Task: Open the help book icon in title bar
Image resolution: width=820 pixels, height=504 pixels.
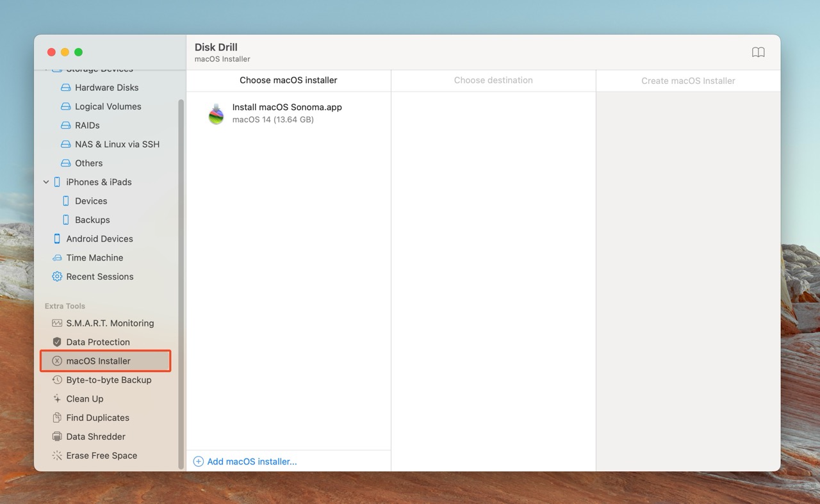Action: (758, 53)
